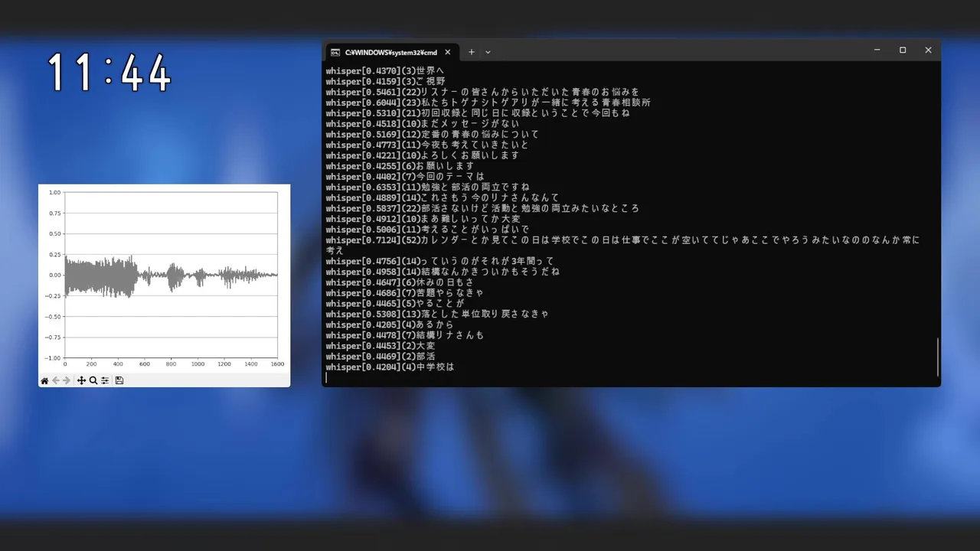This screenshot has height=551, width=980.
Task: Select the whisper[0.6044] transcription line
Action: click(x=488, y=103)
